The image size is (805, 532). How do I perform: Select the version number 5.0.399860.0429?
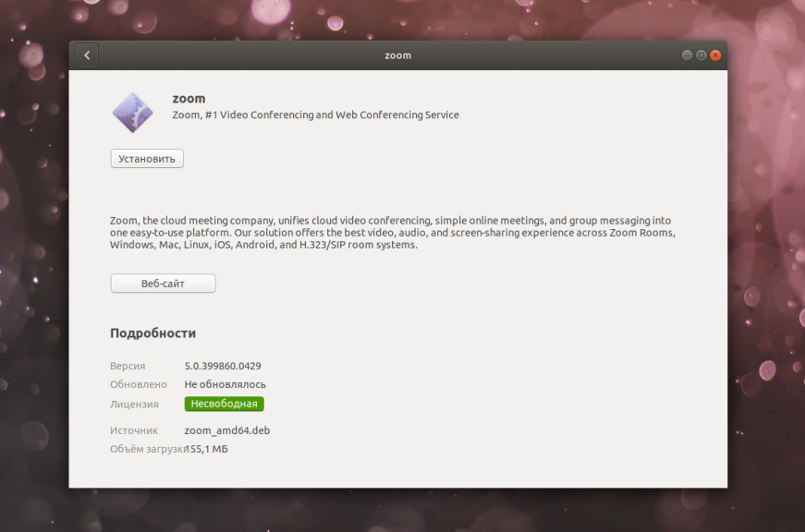coord(223,366)
